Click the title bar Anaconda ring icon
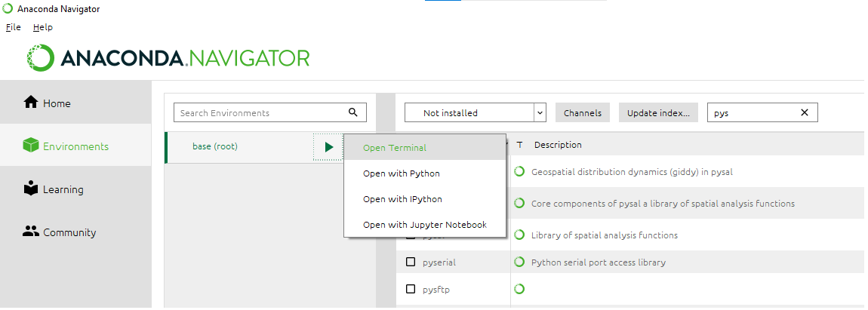Image resolution: width=868 pixels, height=310 pixels. click(8, 9)
